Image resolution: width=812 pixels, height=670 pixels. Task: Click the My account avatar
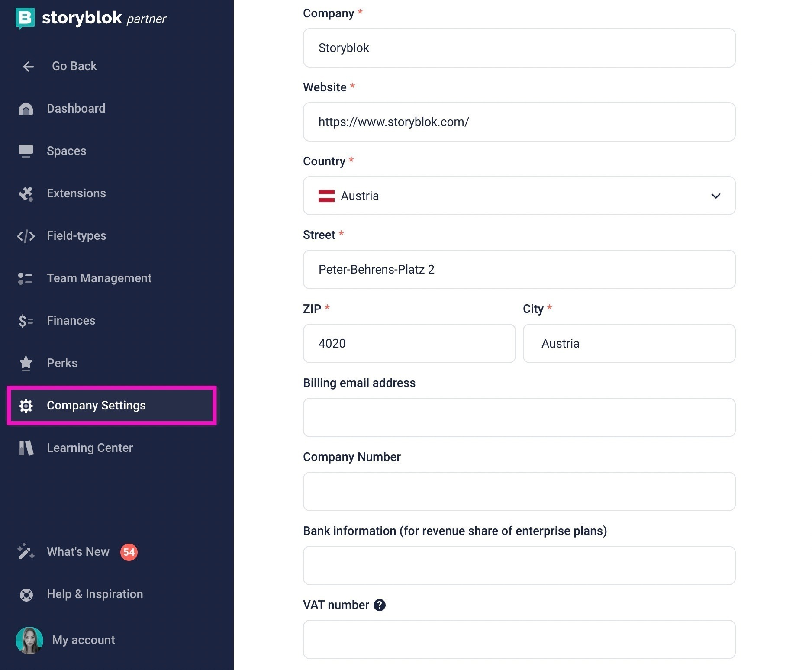(29, 641)
